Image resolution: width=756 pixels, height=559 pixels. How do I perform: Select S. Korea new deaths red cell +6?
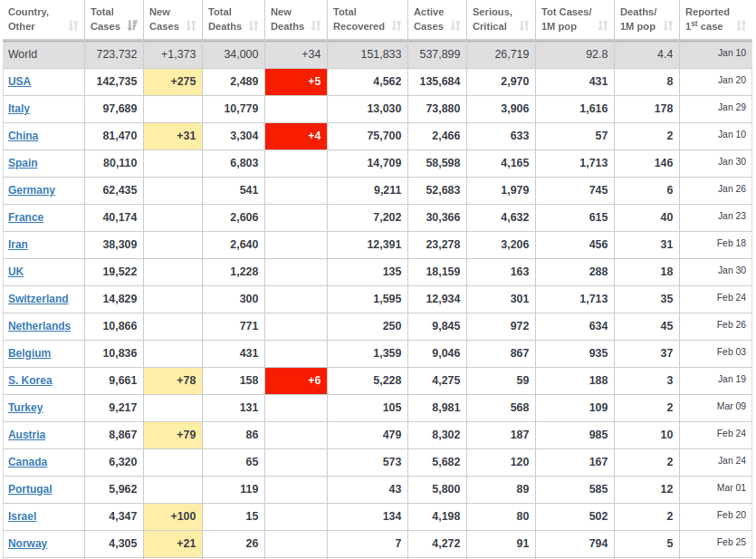(x=296, y=381)
